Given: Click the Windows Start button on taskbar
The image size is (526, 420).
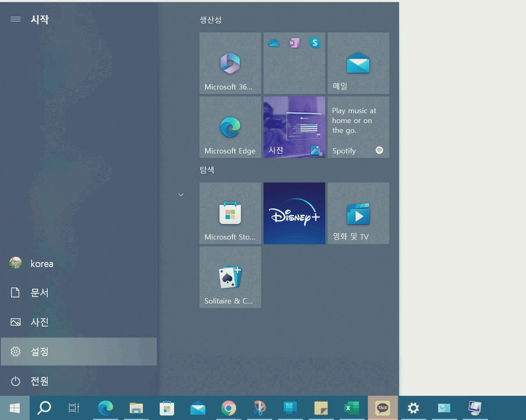Looking at the screenshot, I should (x=15, y=408).
